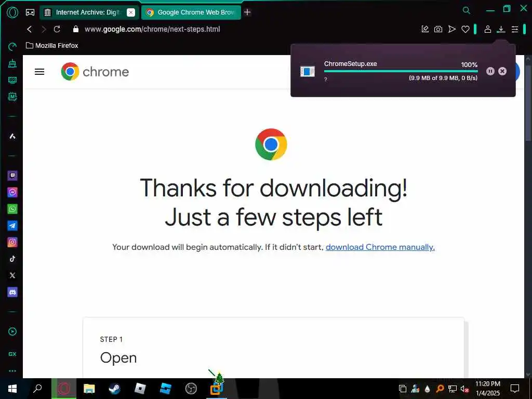
Task: Cancel the ChromeSetup.exe download
Action: (502, 71)
